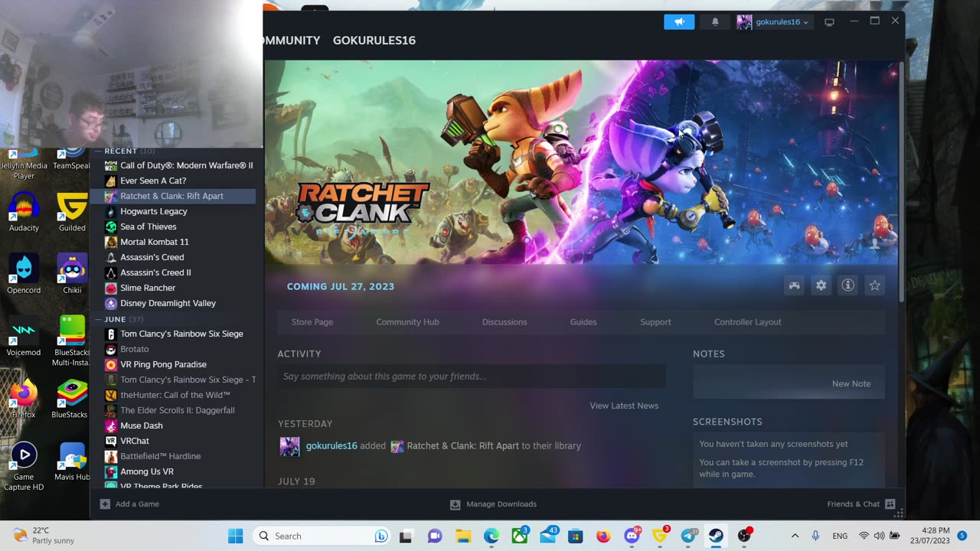Click the activity comment input field

pyautogui.click(x=471, y=377)
